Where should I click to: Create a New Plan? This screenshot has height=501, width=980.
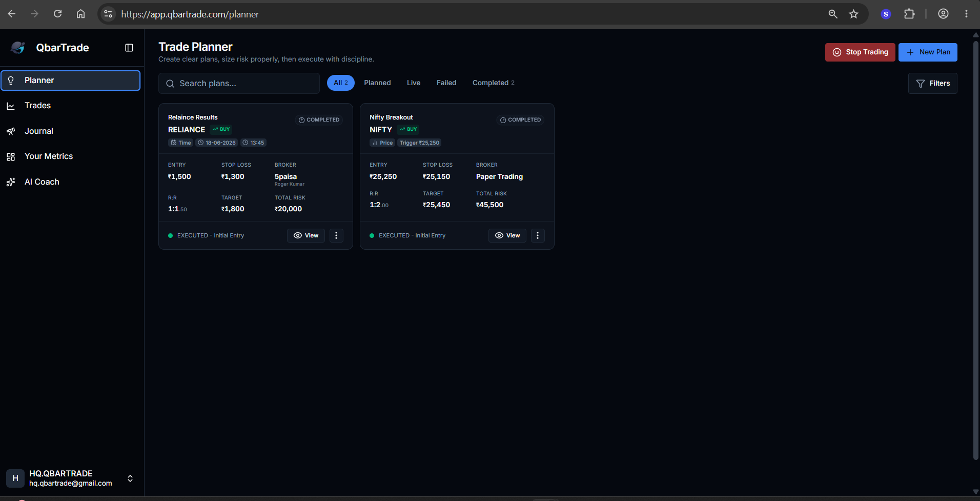(928, 52)
